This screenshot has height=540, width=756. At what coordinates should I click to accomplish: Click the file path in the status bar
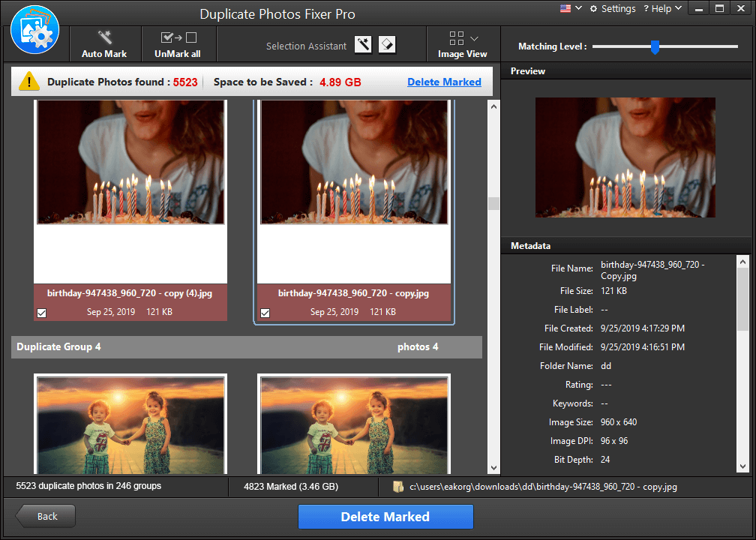(543, 487)
